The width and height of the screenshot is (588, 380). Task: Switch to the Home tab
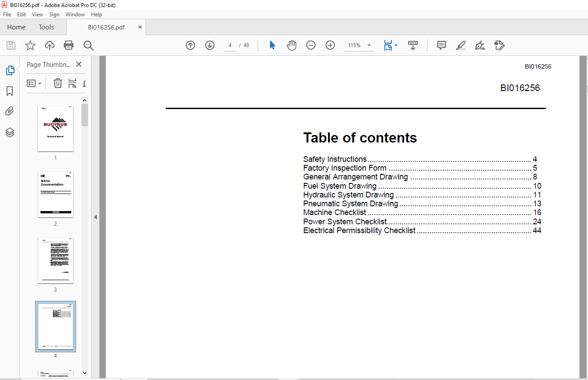(16, 27)
